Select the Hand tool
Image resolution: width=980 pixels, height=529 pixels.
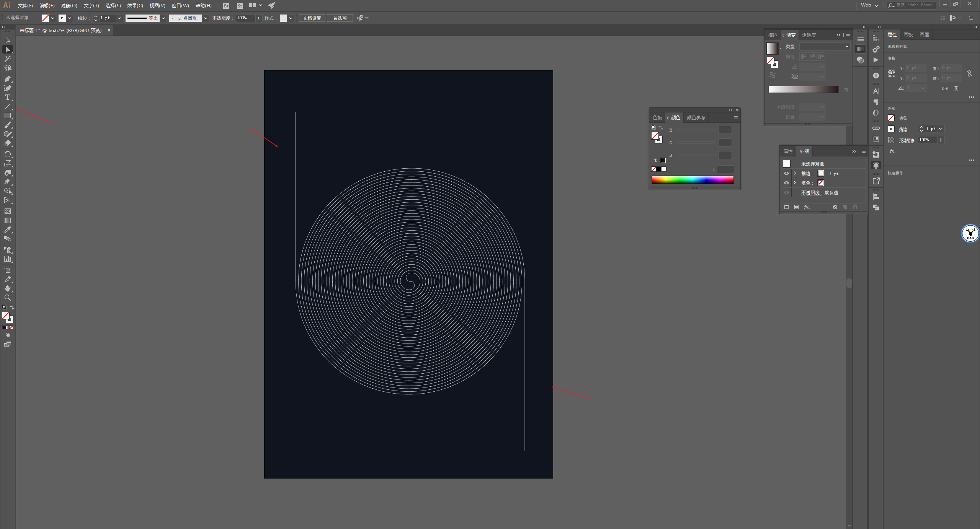(7, 288)
